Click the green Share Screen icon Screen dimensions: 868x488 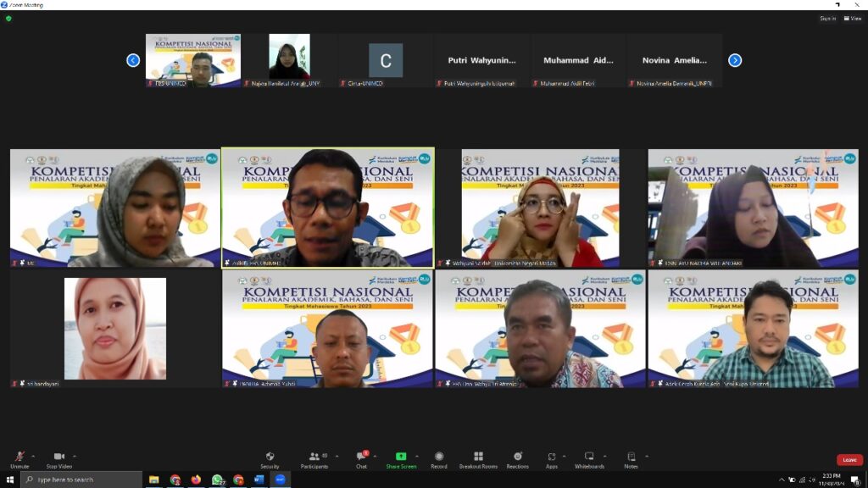pyautogui.click(x=401, y=457)
